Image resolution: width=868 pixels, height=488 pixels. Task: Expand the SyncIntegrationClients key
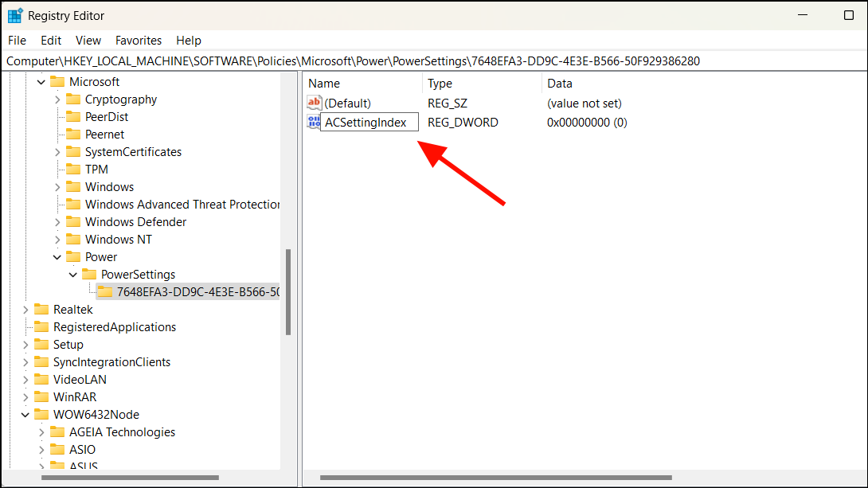click(x=25, y=362)
